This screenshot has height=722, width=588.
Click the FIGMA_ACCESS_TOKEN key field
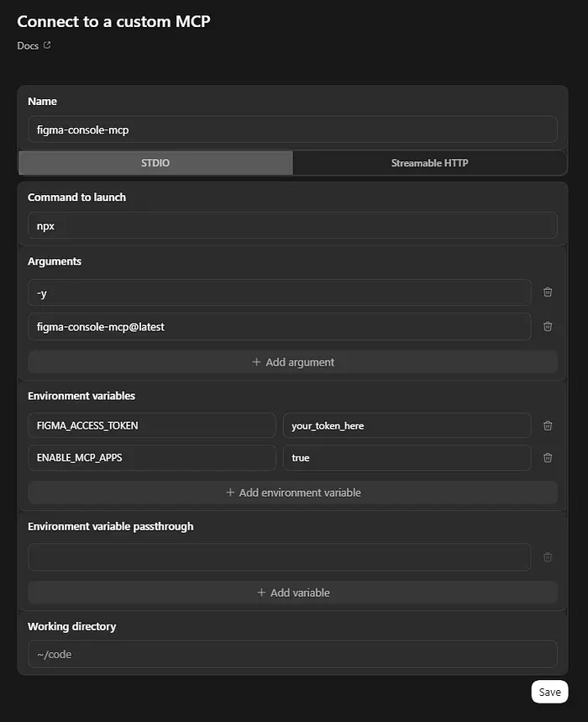click(151, 425)
